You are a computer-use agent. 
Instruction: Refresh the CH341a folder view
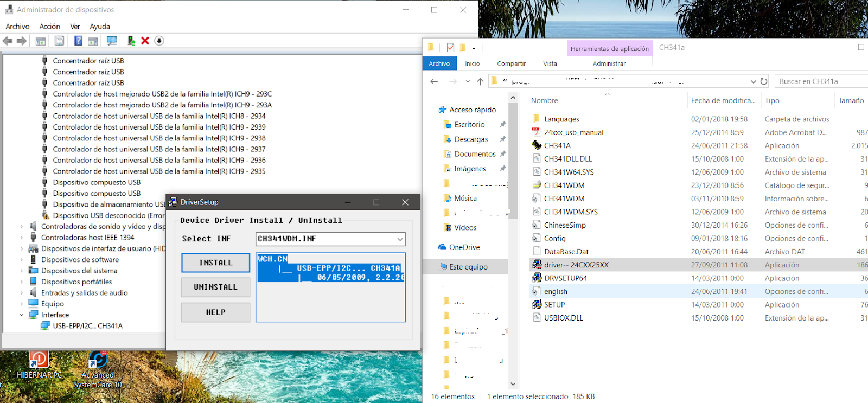[764, 81]
